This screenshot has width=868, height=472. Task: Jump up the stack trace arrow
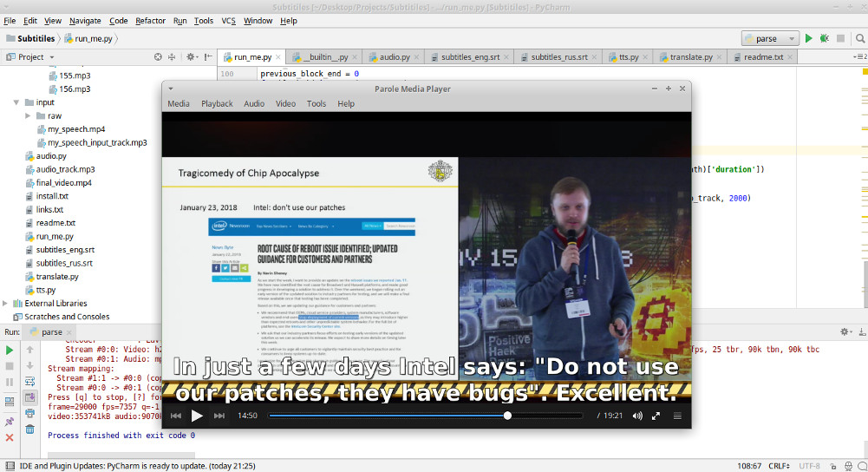point(29,351)
